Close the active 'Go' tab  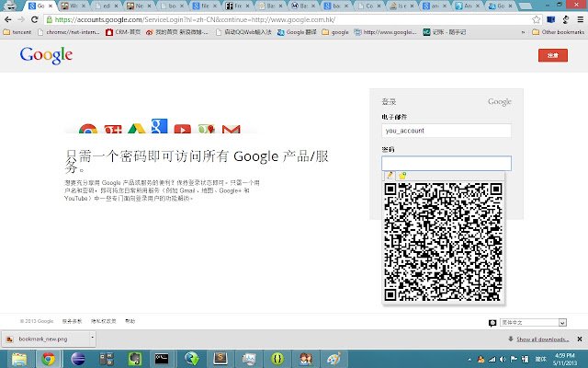(51, 6)
